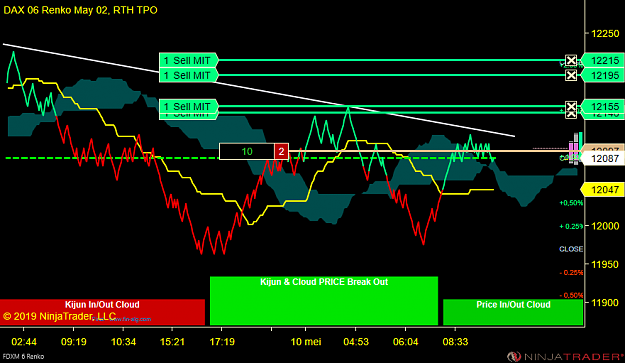Click the 12195 order price flag

tap(603, 75)
